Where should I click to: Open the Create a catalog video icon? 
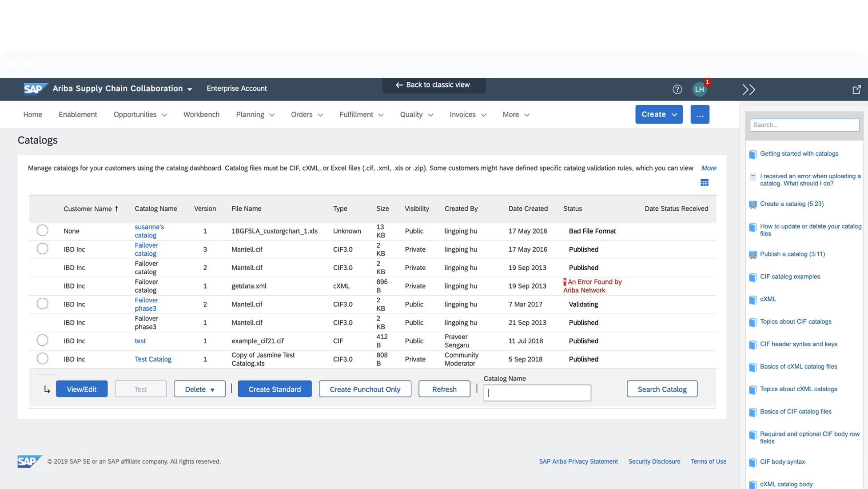753,204
